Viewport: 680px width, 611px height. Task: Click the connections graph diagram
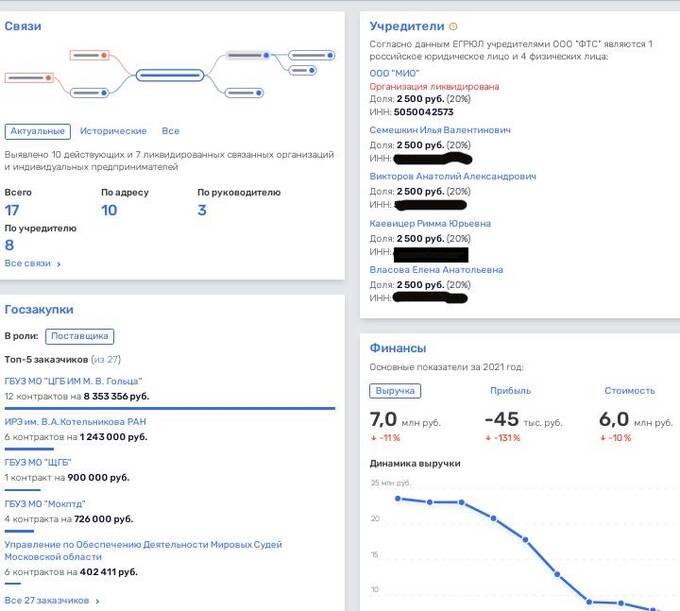click(172, 72)
